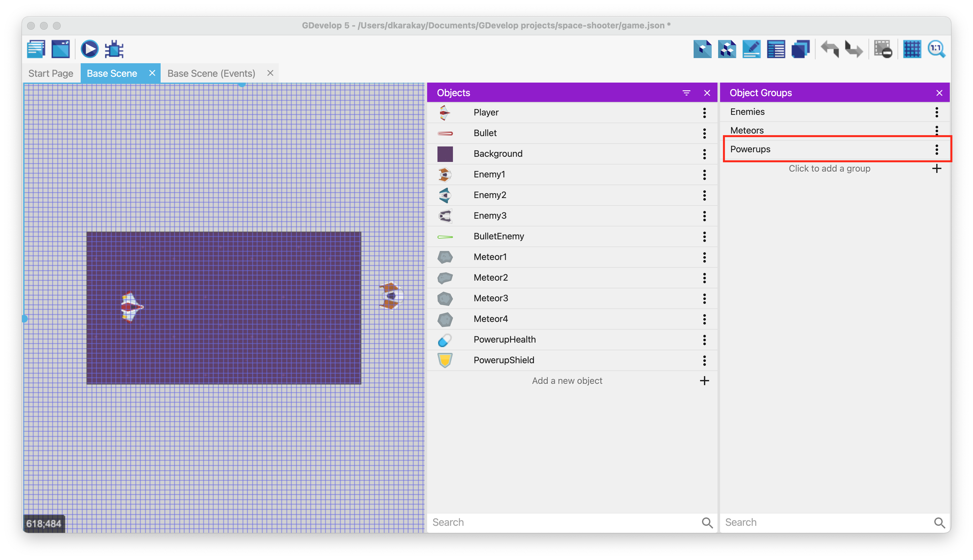This screenshot has height=560, width=973.
Task: Open the object groups editor icon
Action: click(x=727, y=49)
